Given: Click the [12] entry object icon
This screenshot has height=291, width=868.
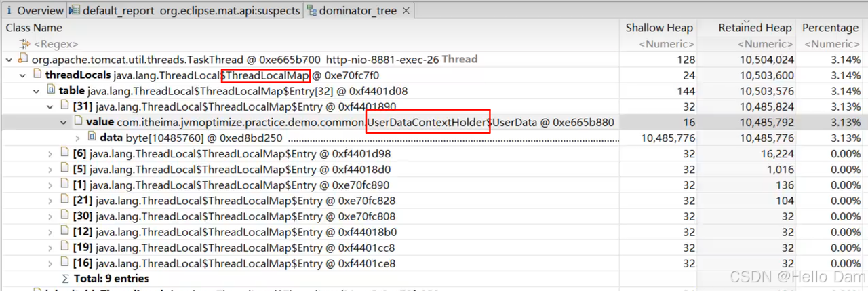Looking at the screenshot, I should [x=64, y=231].
